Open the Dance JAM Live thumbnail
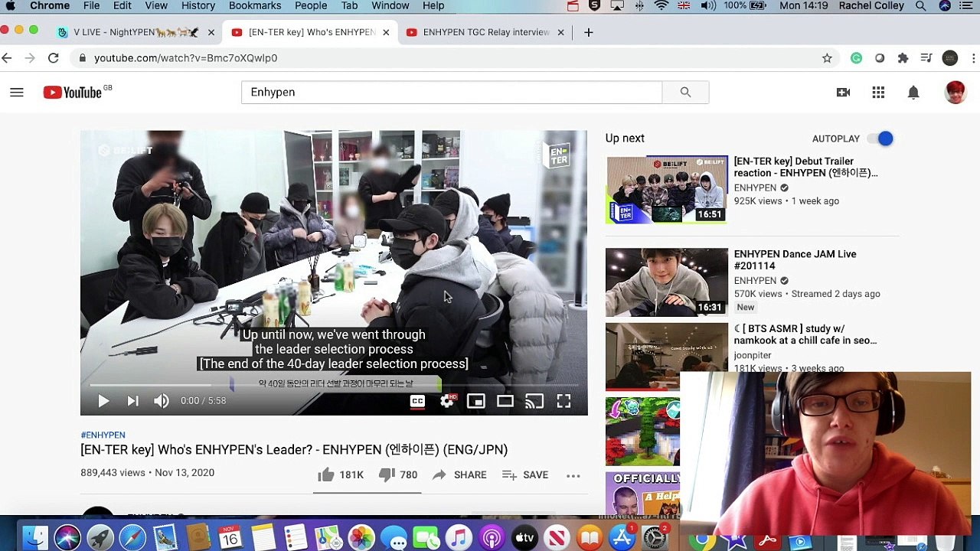 [x=666, y=282]
